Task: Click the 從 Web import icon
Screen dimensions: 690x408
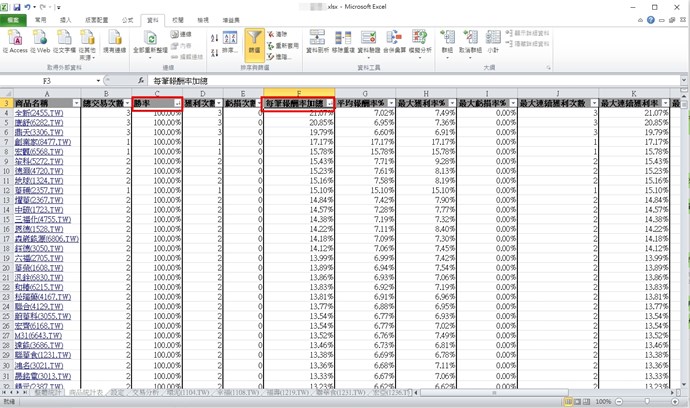Action: click(40, 42)
